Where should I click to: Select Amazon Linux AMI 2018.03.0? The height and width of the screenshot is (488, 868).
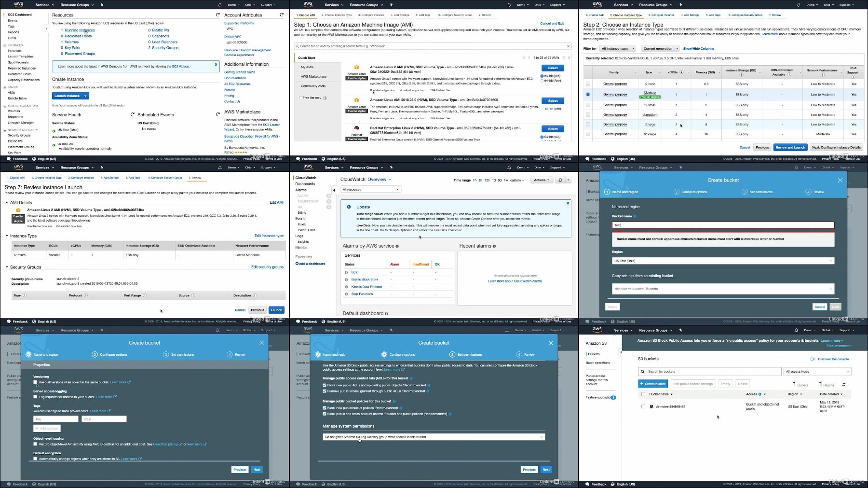click(553, 101)
